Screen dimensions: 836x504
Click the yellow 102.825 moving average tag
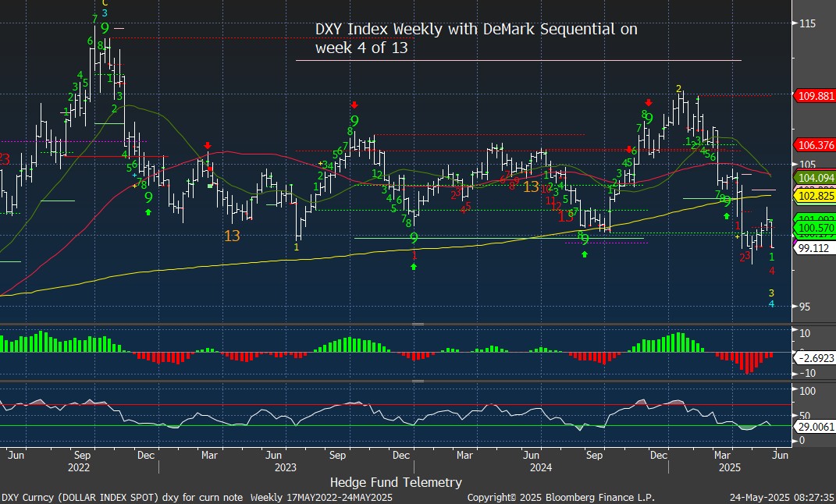[x=815, y=197]
